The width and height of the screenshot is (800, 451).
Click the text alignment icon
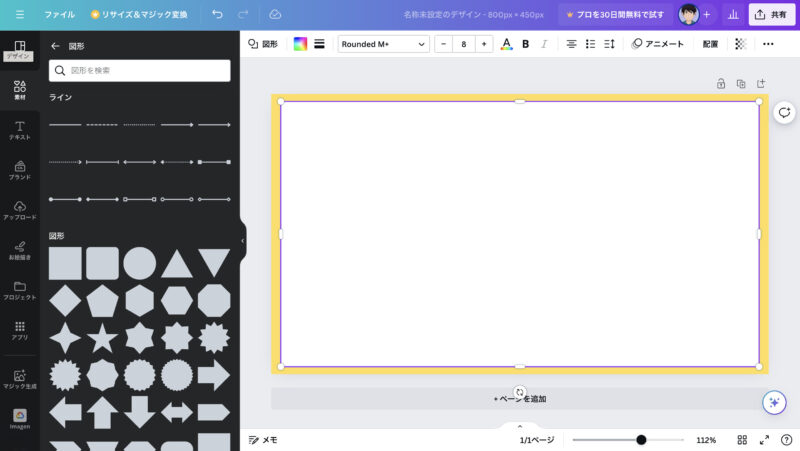click(571, 44)
